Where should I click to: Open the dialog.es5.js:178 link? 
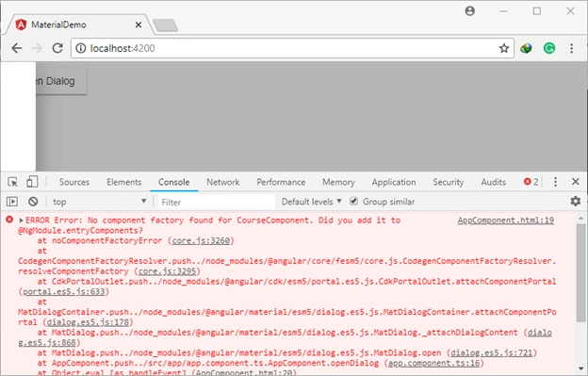click(88, 322)
